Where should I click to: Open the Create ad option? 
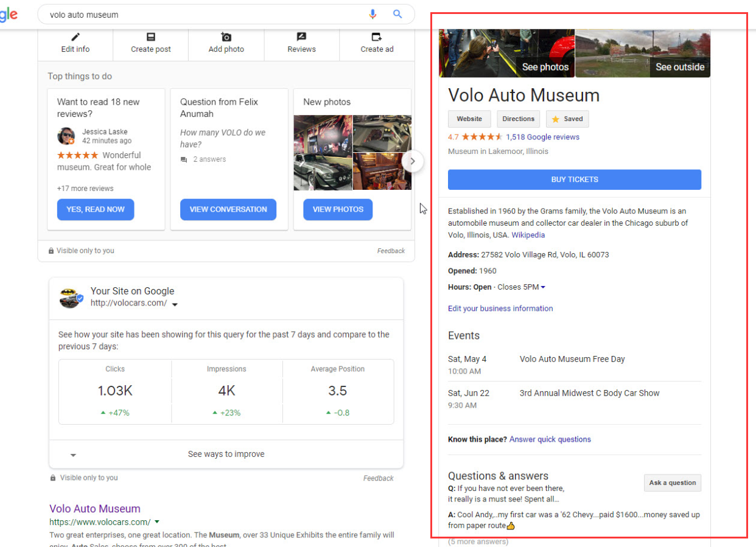coord(377,43)
